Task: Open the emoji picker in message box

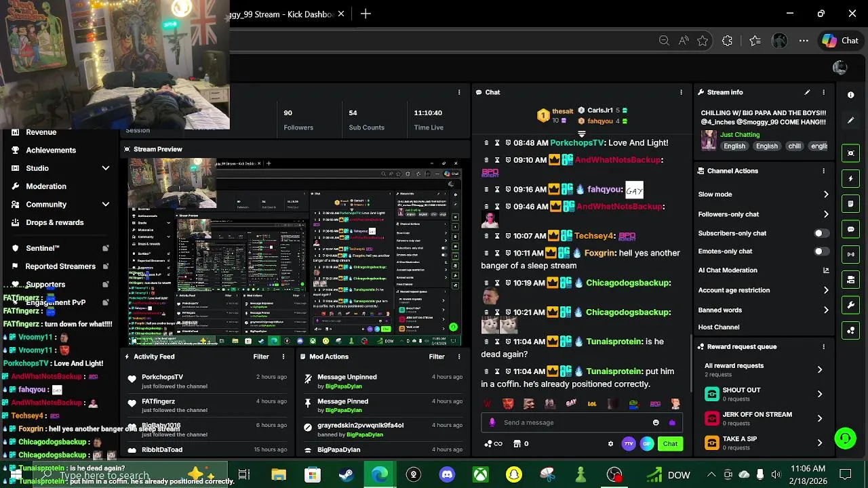Action: coord(656,422)
